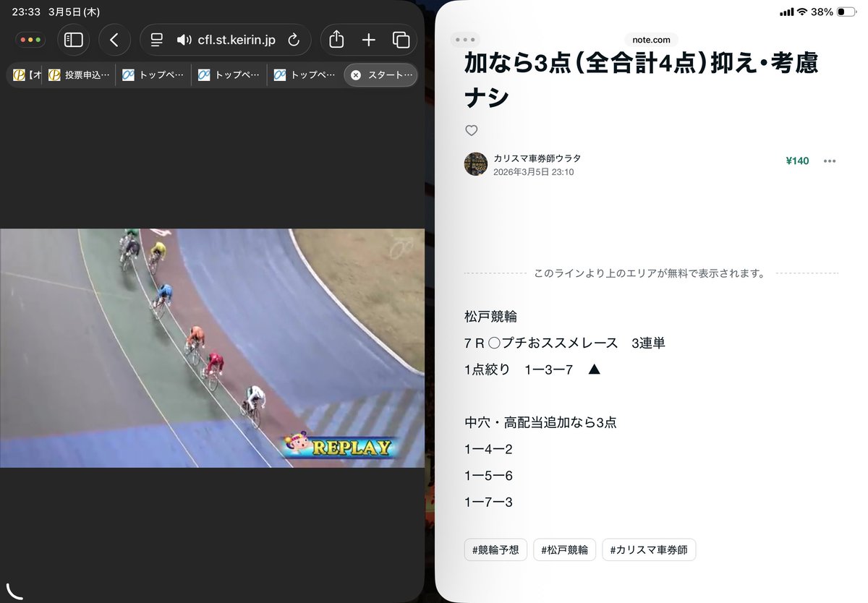This screenshot has height=603, width=868.
Task: Open note.com multitasking three-dot menu
Action: coord(464,40)
